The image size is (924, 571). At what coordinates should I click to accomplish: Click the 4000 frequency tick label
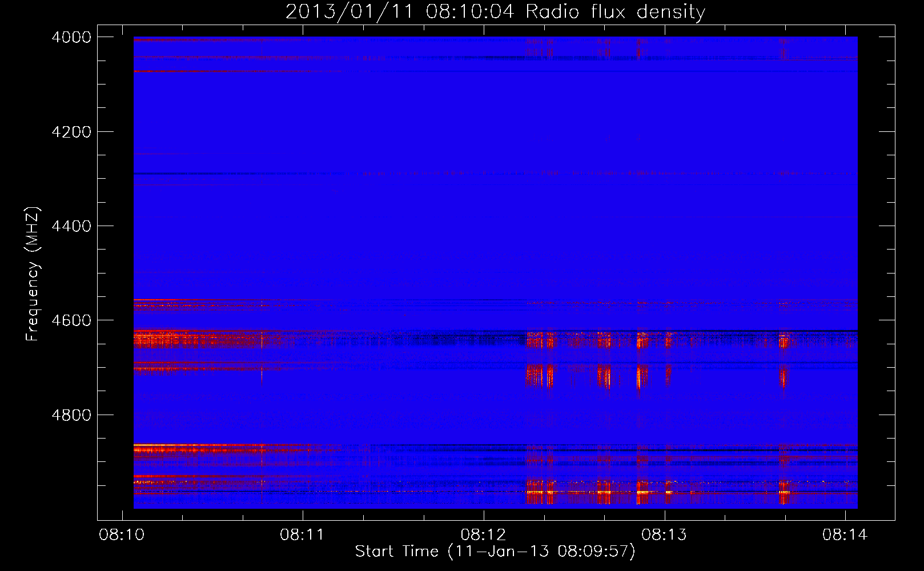[71, 37]
